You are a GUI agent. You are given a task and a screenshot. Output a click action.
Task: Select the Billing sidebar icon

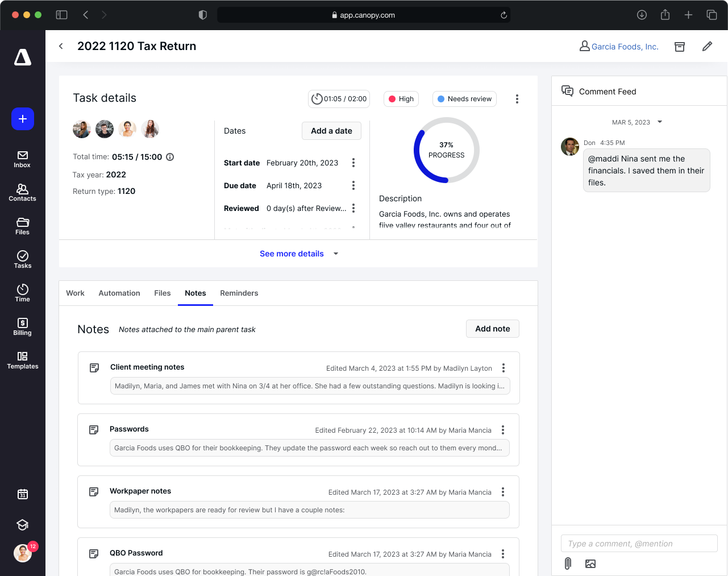[x=22, y=326]
